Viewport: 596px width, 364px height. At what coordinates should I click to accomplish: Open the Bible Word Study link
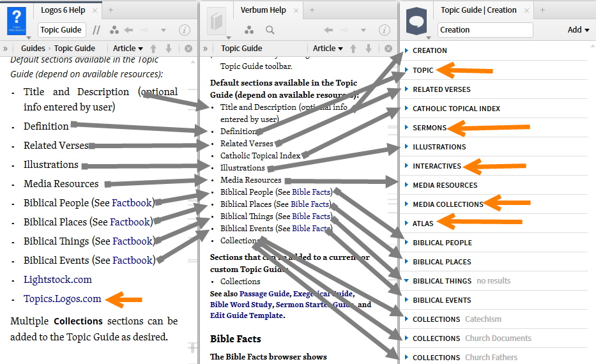[x=241, y=305]
